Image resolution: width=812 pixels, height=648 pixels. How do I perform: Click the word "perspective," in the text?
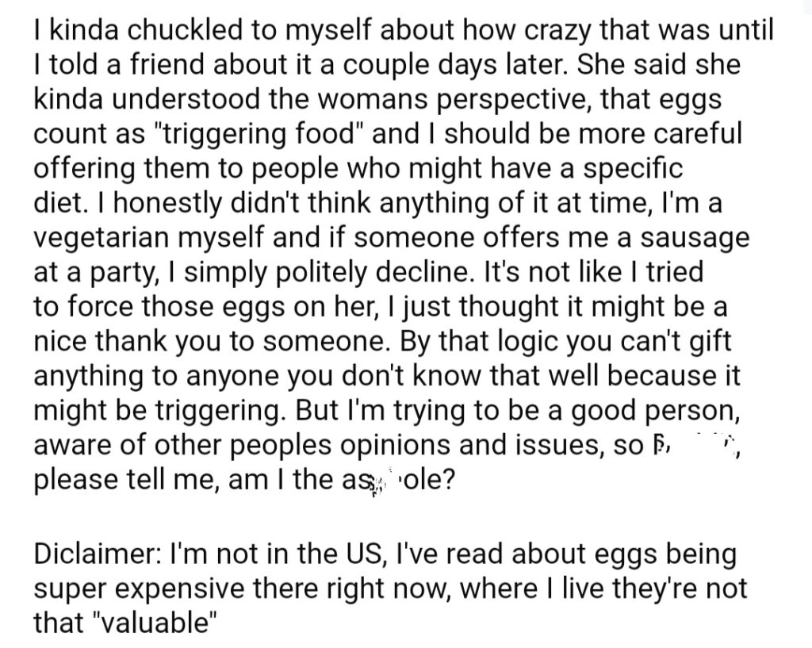pyautogui.click(x=515, y=101)
